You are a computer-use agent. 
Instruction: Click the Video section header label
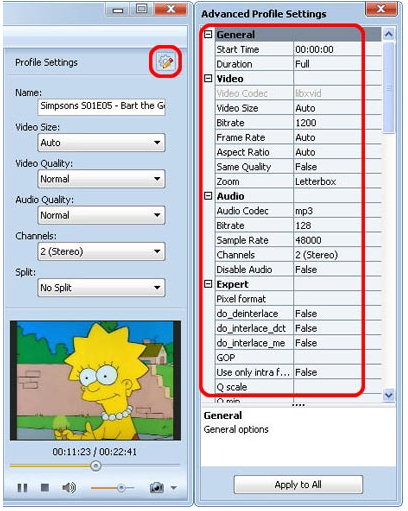coord(230,79)
